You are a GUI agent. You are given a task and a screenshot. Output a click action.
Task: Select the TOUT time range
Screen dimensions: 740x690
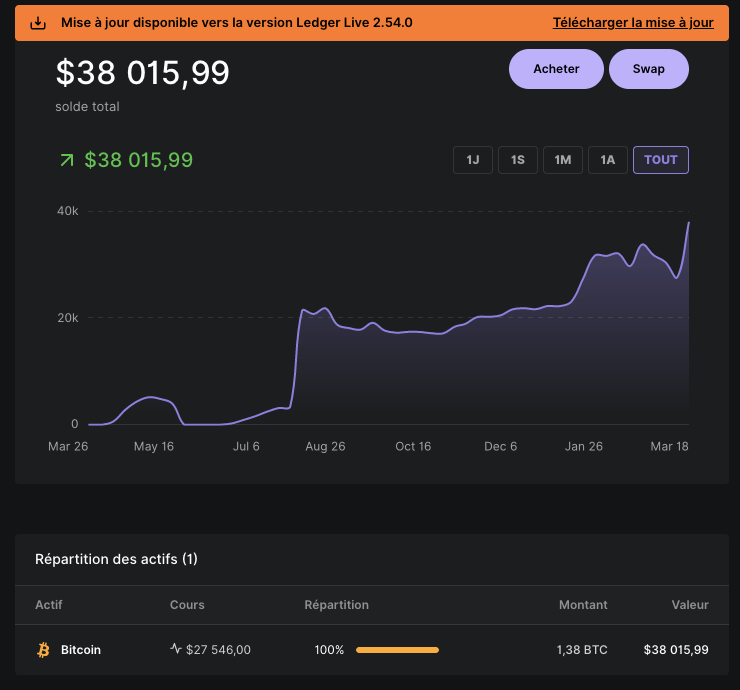[660, 160]
